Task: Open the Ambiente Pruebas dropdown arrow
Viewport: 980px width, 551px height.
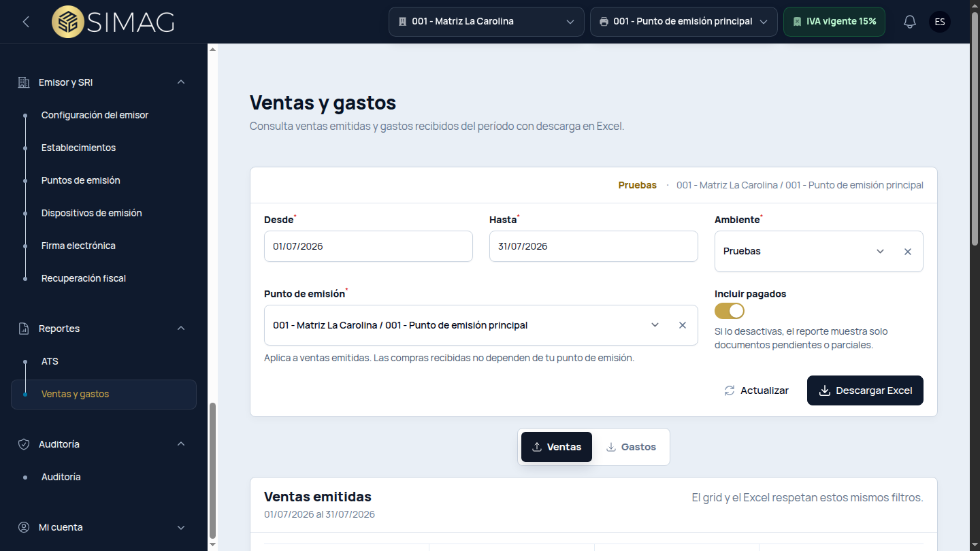Action: (880, 252)
